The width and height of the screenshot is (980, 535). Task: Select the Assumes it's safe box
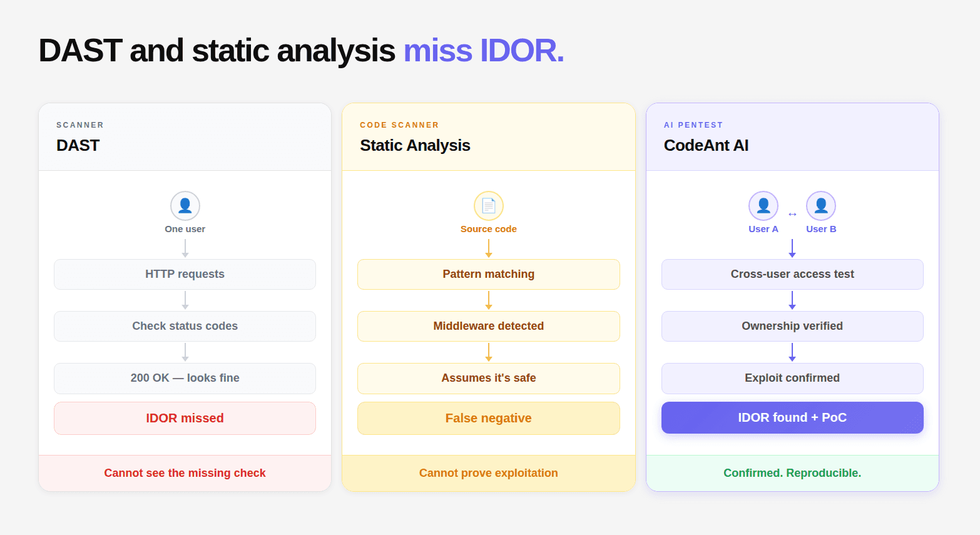tap(489, 378)
